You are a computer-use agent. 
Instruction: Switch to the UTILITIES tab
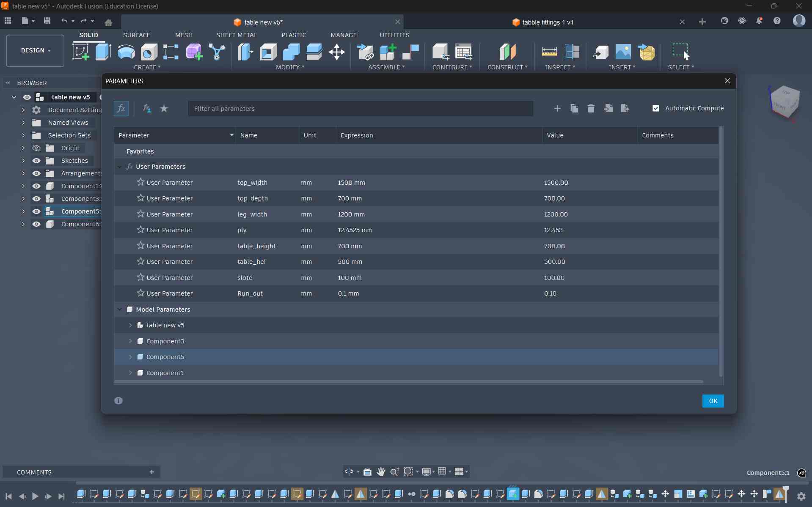[x=395, y=35]
